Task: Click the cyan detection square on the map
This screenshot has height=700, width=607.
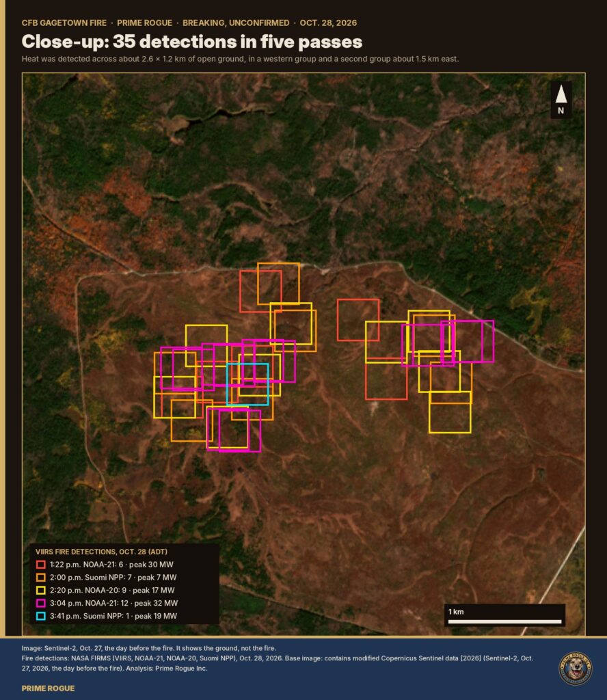Action: [x=247, y=384]
